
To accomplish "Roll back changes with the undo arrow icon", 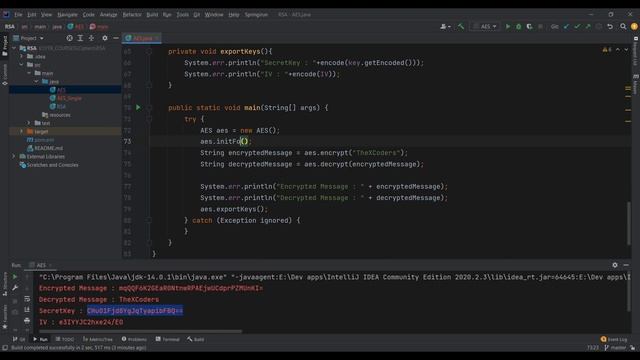I will [610, 27].
